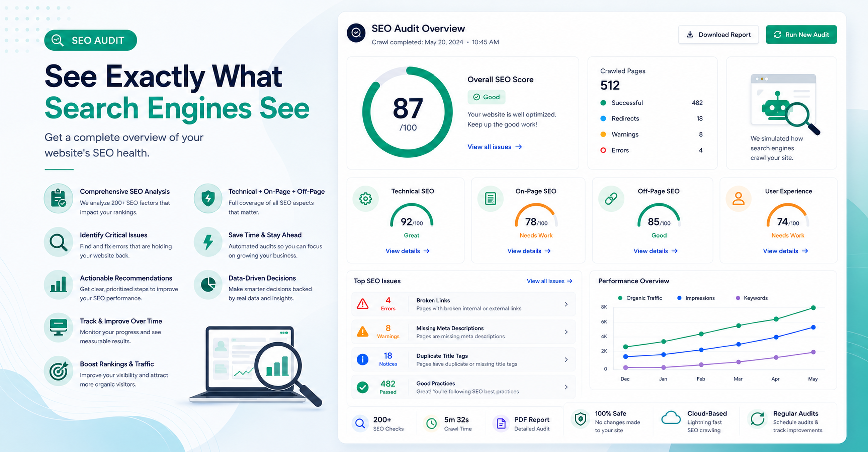Click the Regular Audits refresh icon
Screen dimensions: 868x452
pos(758,419)
